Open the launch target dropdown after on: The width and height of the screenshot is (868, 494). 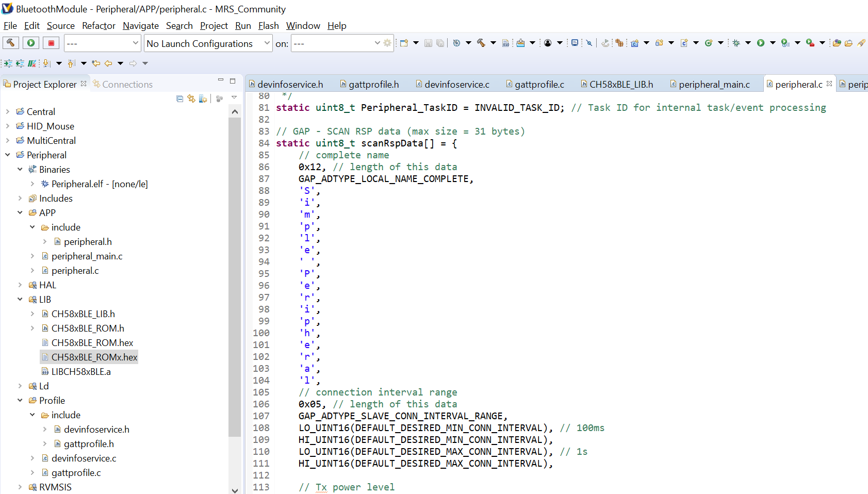point(337,43)
